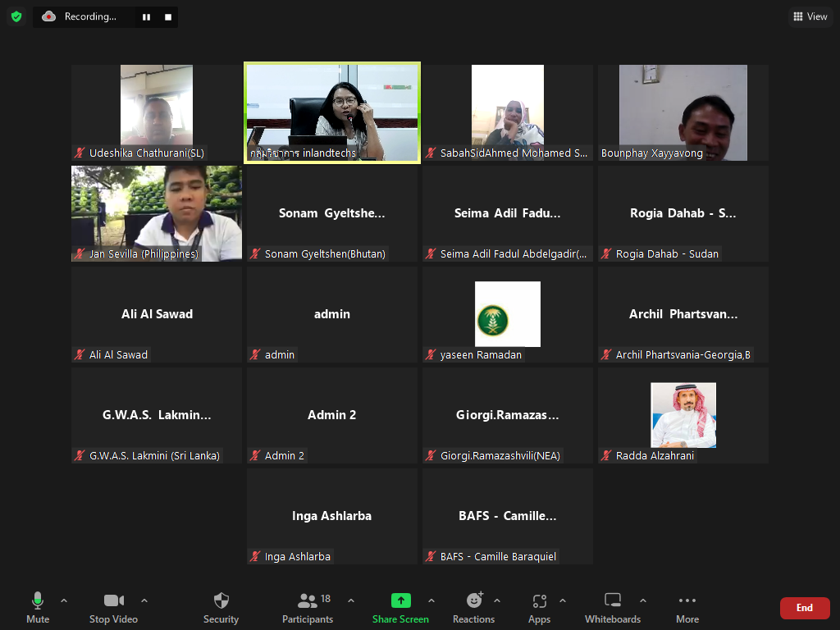The height and width of the screenshot is (630, 840).
Task: Expand the Whiteboards options arrow
Action: pos(643,600)
